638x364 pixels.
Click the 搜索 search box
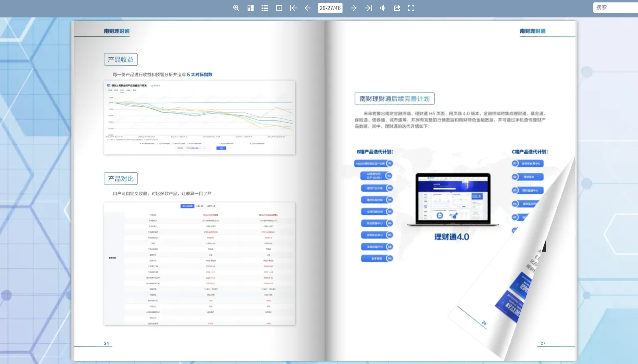pyautogui.click(x=615, y=8)
